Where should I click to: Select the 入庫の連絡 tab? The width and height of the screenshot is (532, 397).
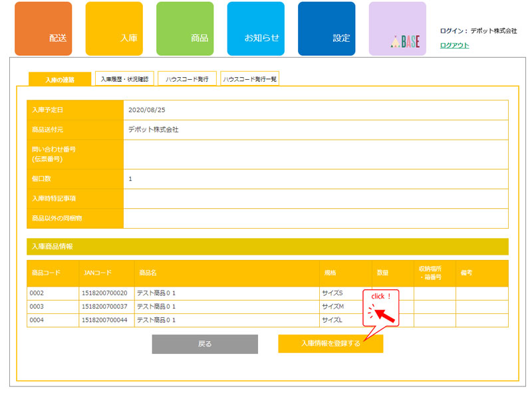pos(60,79)
